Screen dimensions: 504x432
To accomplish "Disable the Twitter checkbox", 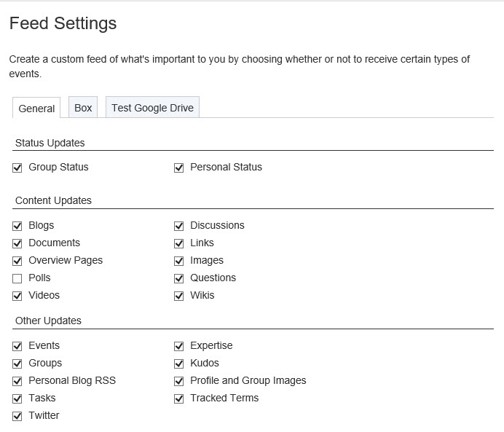I will coord(17,416).
